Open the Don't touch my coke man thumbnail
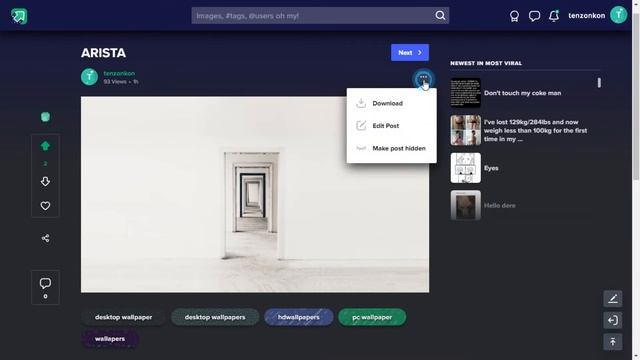This screenshot has height=360, width=640. click(465, 93)
